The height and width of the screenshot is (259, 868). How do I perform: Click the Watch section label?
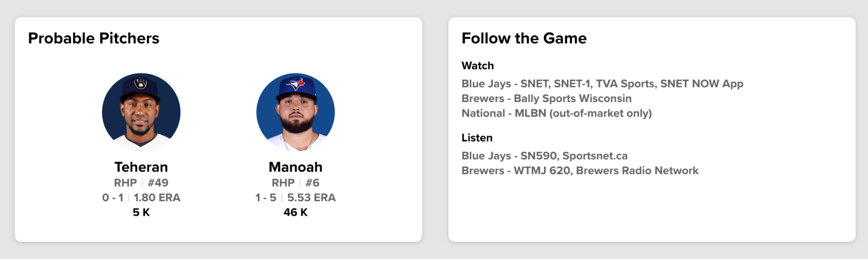click(477, 66)
